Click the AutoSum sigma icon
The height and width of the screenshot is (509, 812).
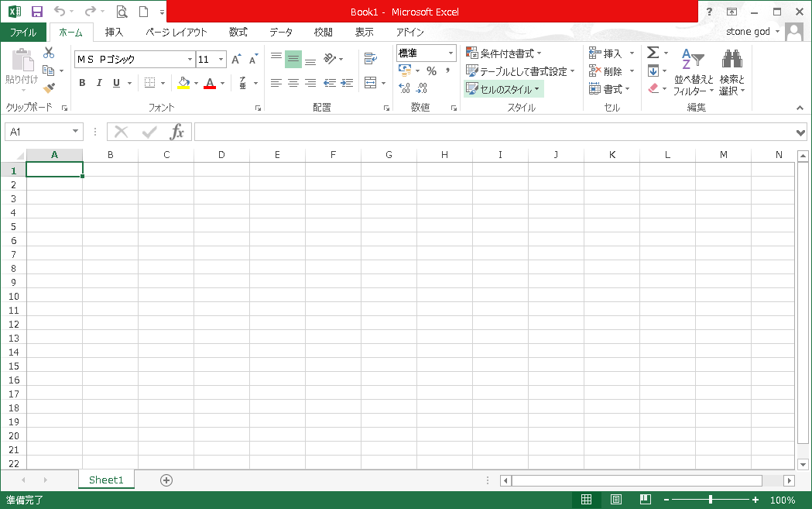coord(653,53)
